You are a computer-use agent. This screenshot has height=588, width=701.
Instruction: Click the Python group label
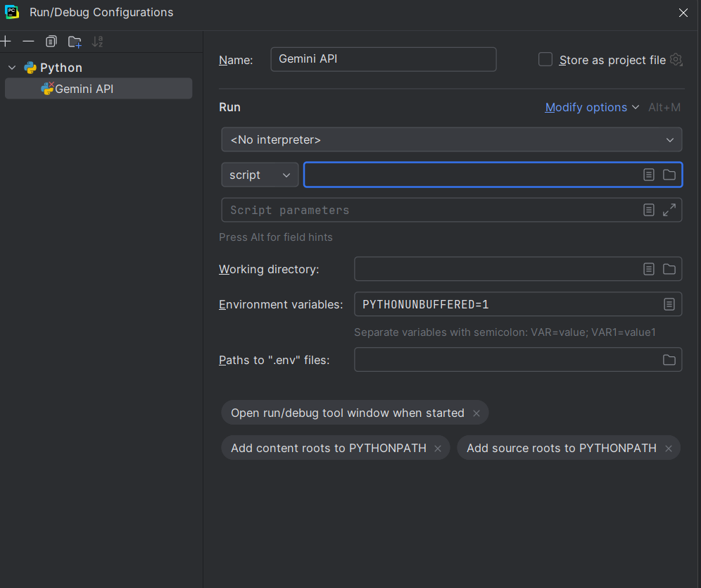61,68
